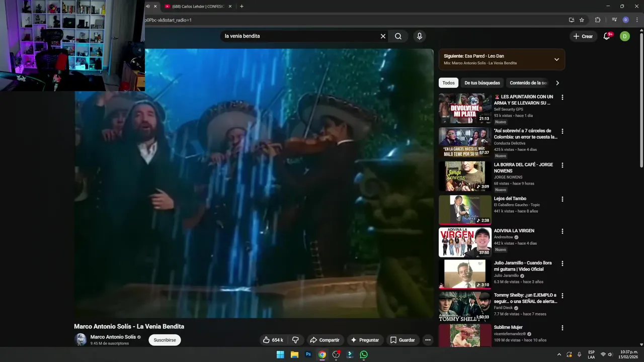
Task: Open the more actions ellipsis under video
Action: (x=428, y=340)
